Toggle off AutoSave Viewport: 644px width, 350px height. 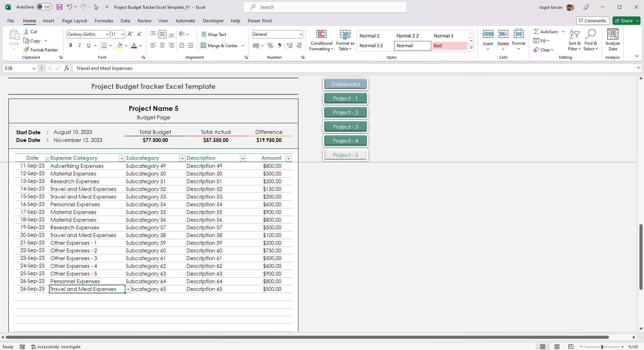coord(43,7)
